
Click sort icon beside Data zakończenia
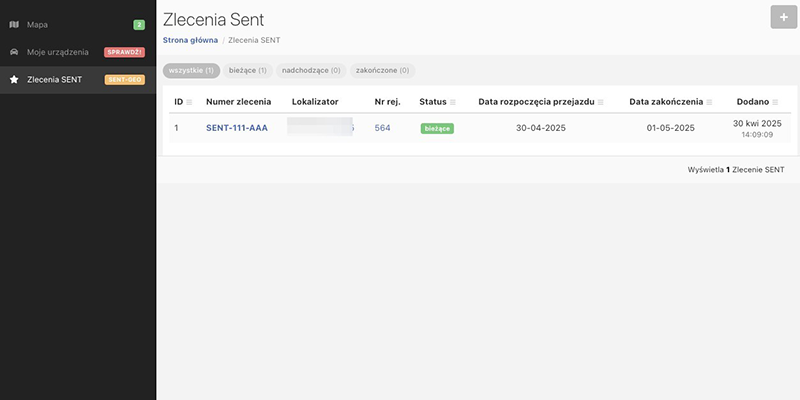(711, 102)
